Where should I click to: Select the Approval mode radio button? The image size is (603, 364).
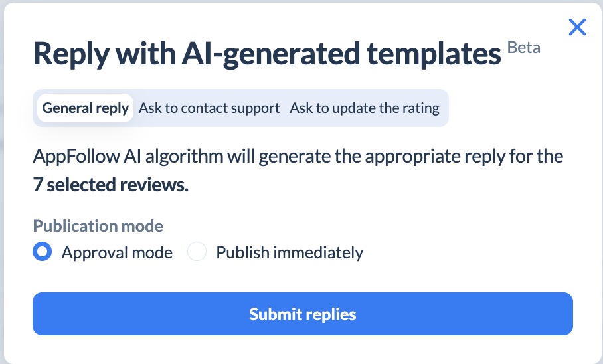pyautogui.click(x=43, y=252)
